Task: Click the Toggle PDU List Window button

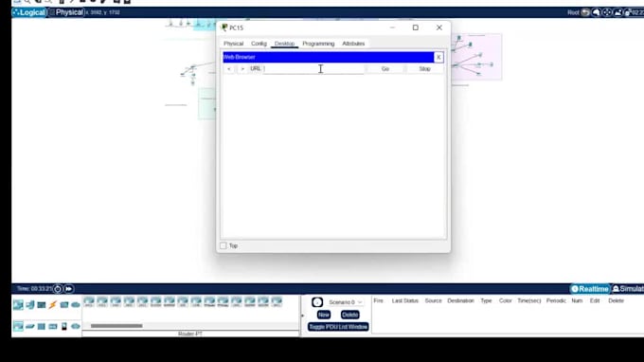Action: 338,327
